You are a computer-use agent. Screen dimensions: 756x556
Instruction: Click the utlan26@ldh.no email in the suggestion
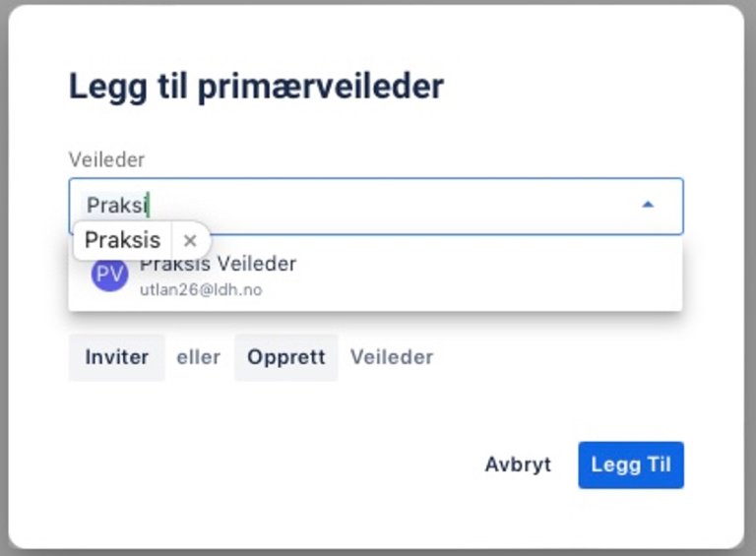(x=201, y=290)
